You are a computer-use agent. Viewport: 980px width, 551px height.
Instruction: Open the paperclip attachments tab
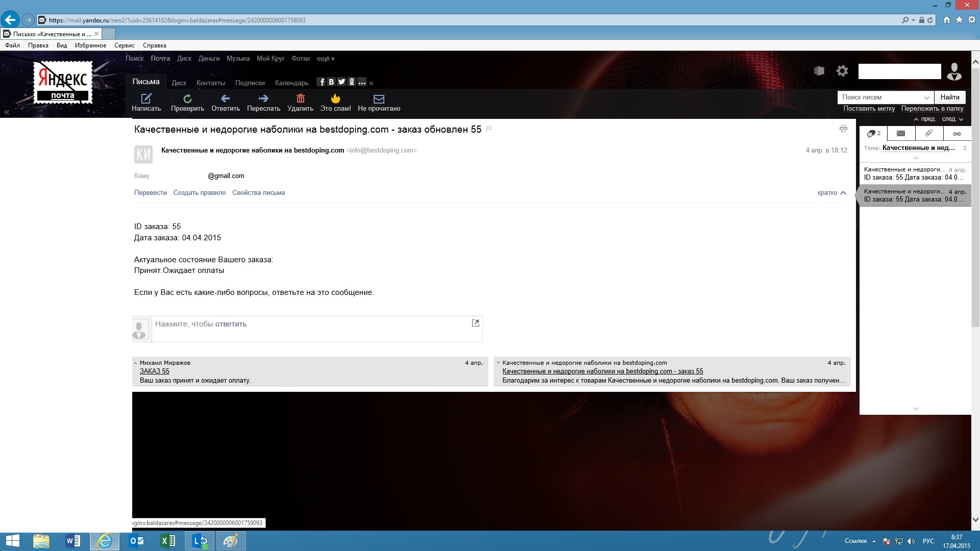tap(929, 134)
